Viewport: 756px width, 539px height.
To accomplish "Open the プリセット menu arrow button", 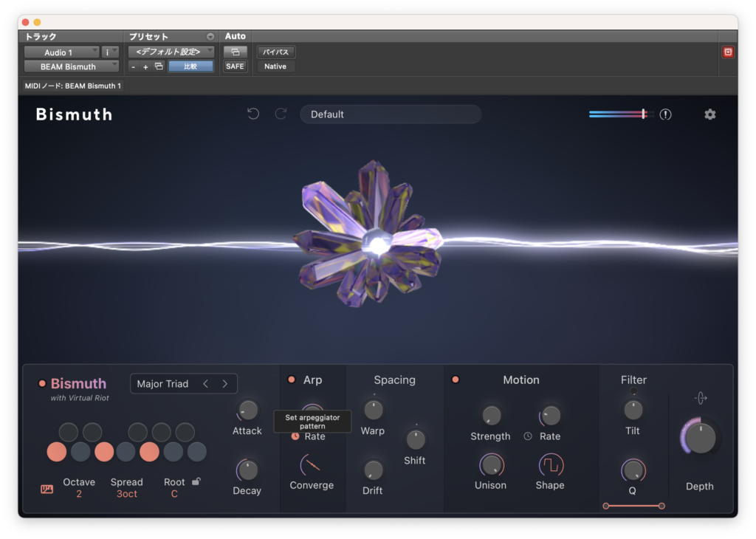I will [x=210, y=37].
